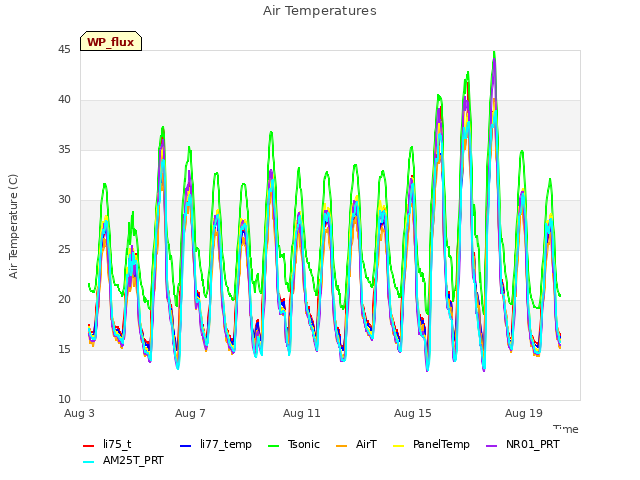640x480 pixels.
Task: Click the Aug 15 x-axis tick label
Action: 413,413
